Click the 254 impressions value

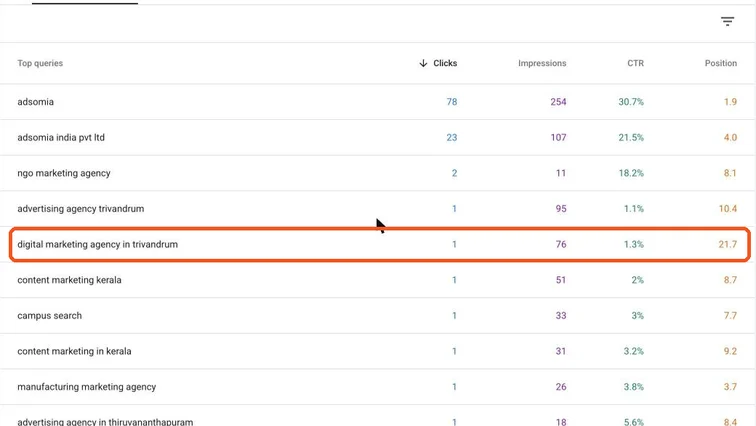pyautogui.click(x=558, y=102)
